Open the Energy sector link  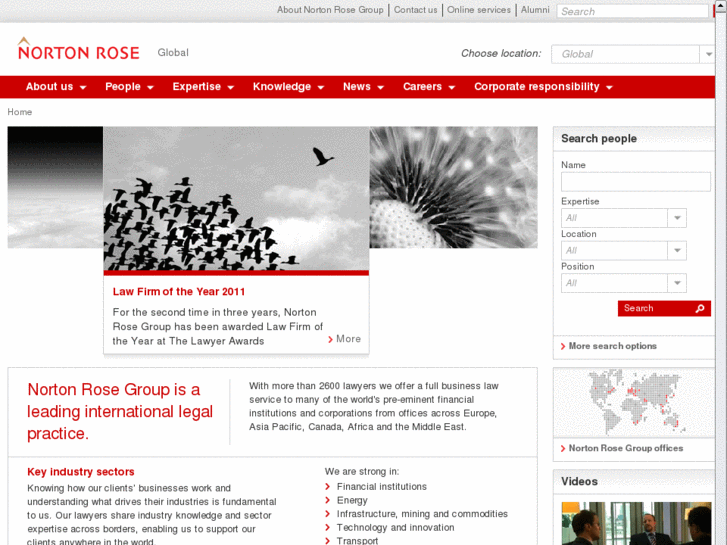pos(352,501)
